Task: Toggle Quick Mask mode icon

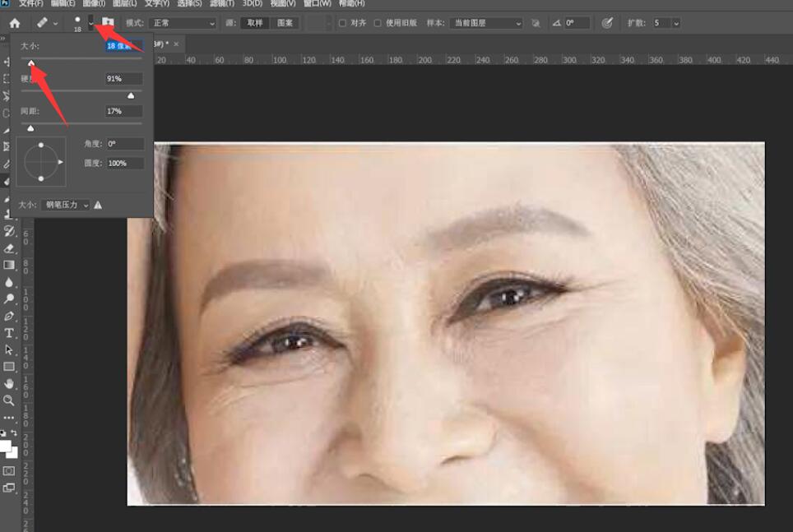Action: tap(8, 471)
